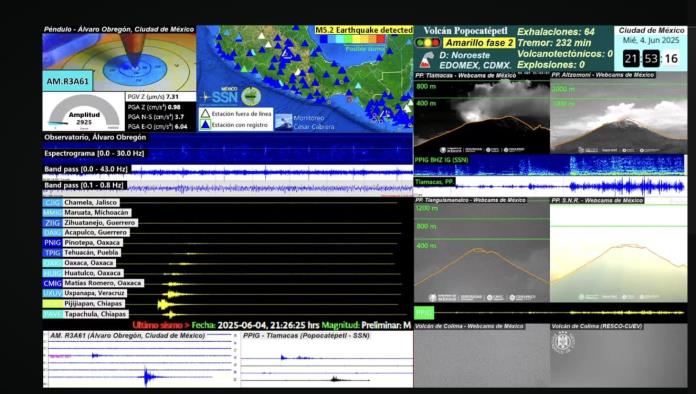
Task: Click the Volcán Popocatépetl title
Action: 465,31
